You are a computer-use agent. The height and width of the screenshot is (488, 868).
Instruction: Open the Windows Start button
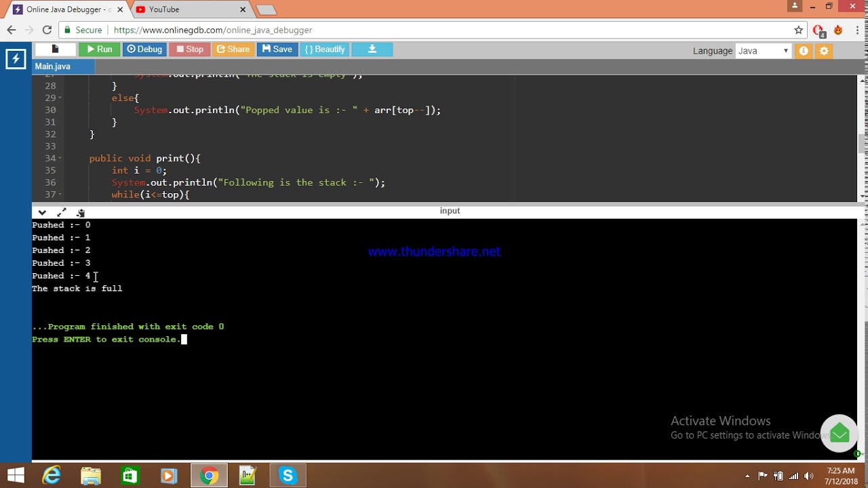click(16, 476)
